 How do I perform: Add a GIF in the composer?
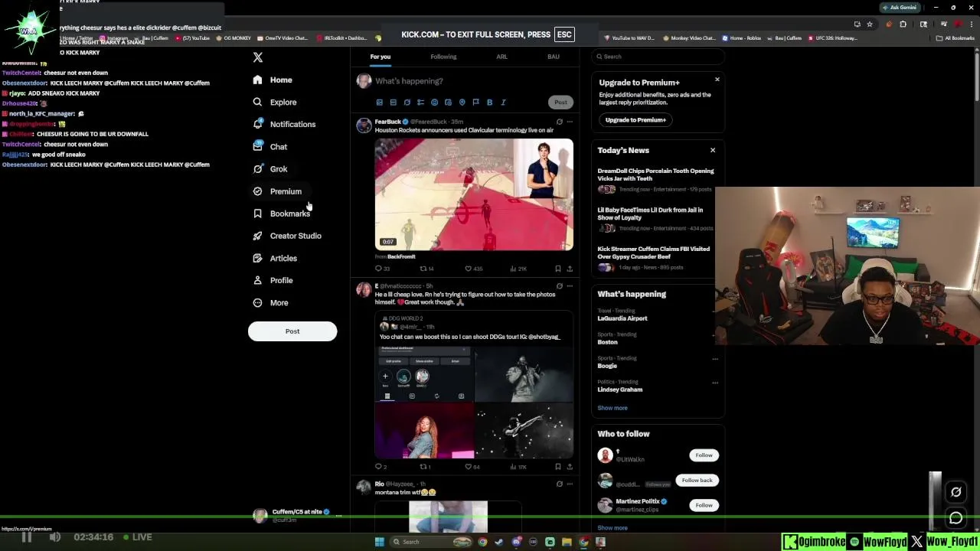[393, 103]
